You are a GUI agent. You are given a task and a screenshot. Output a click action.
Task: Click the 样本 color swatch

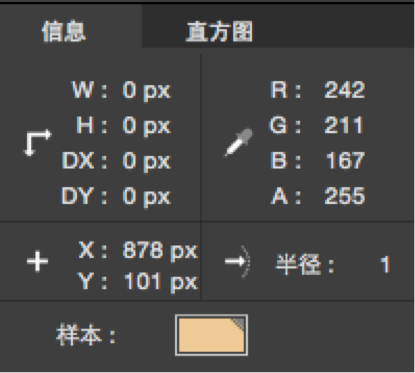tap(211, 335)
